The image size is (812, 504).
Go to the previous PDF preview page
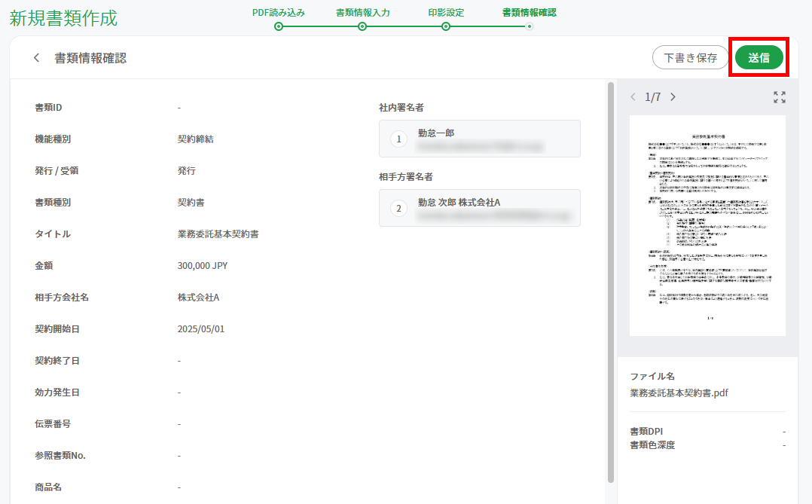(633, 97)
